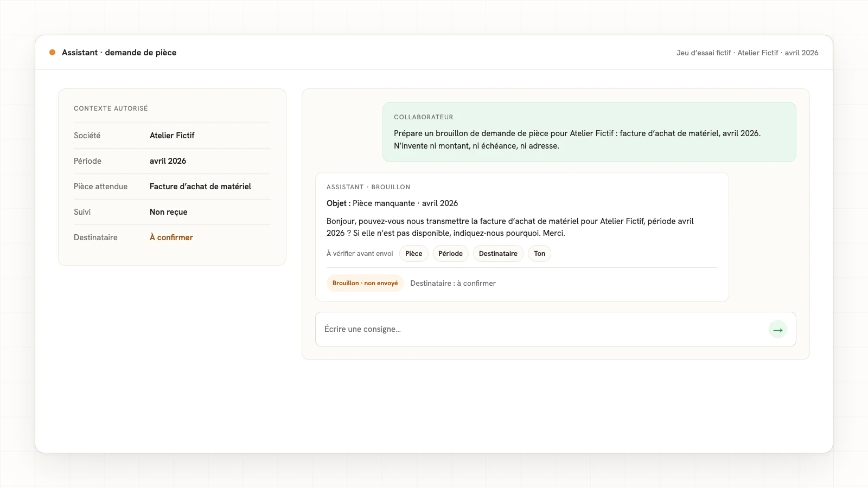Send the instruction with the arrow button
Viewport: 868px width, 488px height.
pos(777,329)
